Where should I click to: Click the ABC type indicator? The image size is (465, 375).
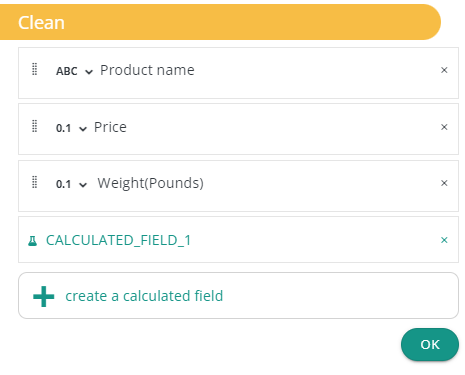pyautogui.click(x=67, y=71)
